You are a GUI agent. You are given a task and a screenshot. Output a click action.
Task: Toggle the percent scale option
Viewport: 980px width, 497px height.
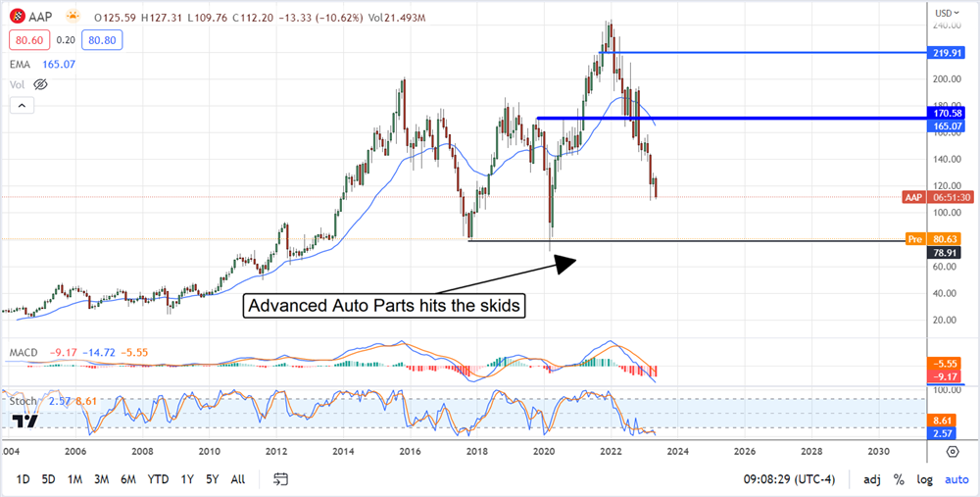(899, 479)
